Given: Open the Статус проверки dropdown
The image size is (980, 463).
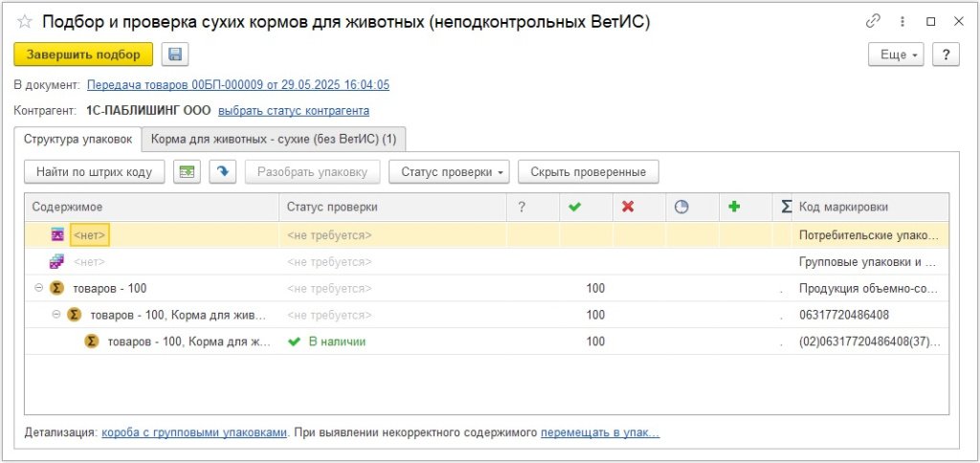Looking at the screenshot, I should coord(449,172).
